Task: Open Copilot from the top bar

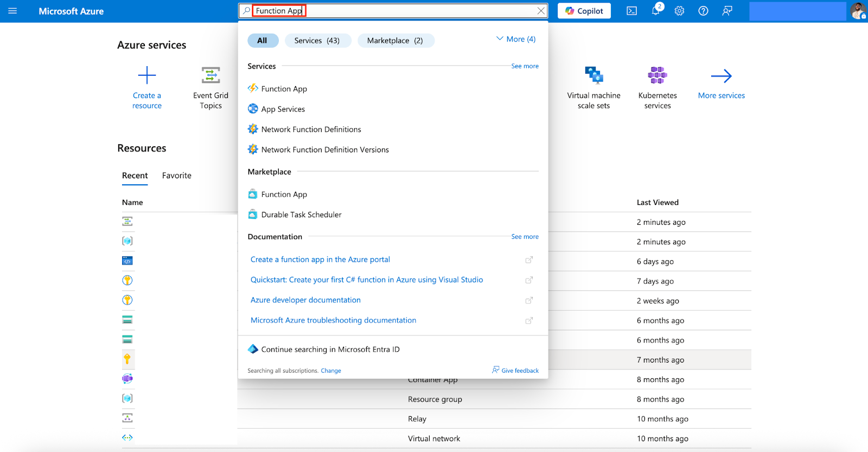Action: click(584, 11)
